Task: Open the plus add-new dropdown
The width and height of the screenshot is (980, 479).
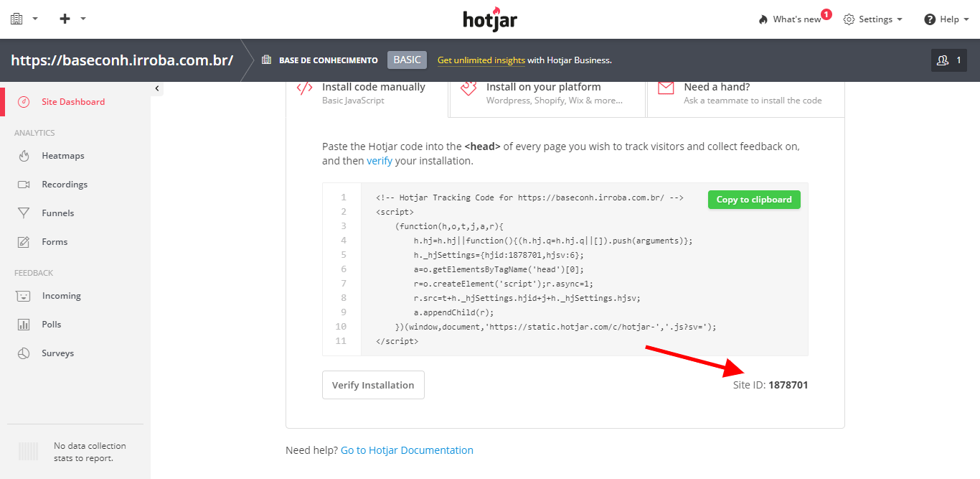Action: (72, 19)
